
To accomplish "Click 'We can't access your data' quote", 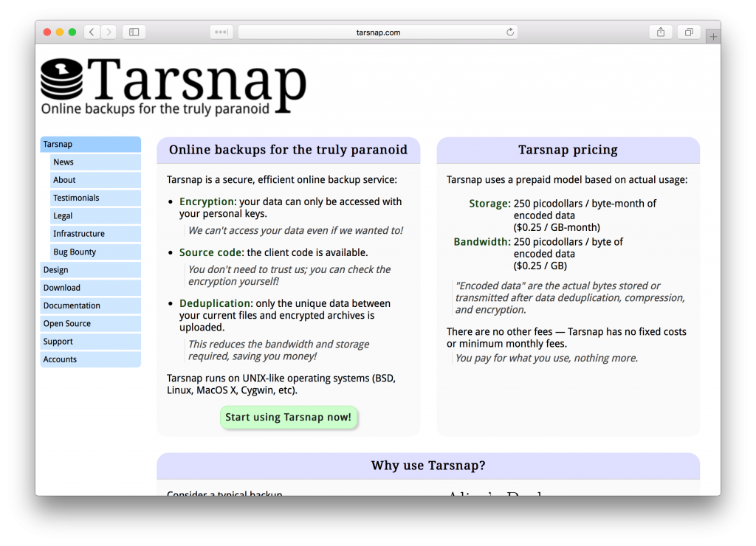I will tap(295, 231).
